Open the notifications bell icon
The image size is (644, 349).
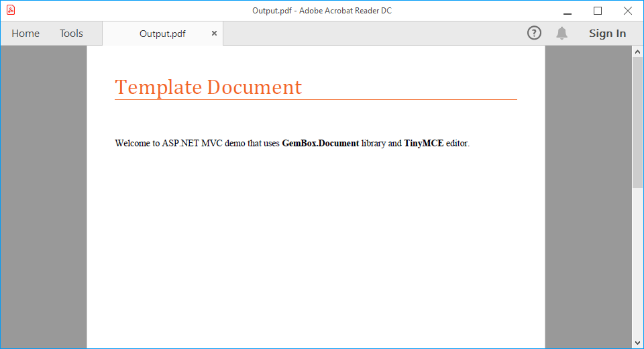click(x=562, y=33)
